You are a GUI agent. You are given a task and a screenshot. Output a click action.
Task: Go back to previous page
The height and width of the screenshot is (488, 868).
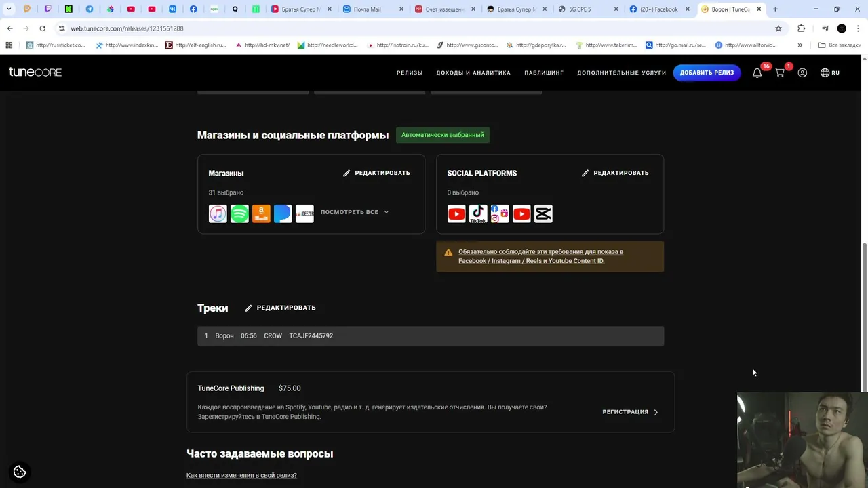point(9,28)
